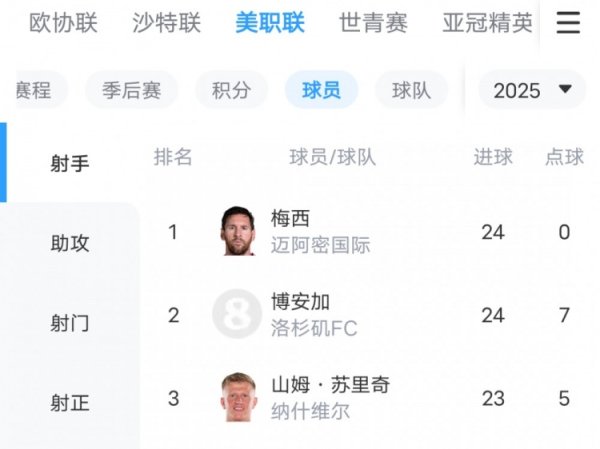The width and height of the screenshot is (600, 449).
Task: Click Sam Surridge's avatar photo
Action: click(238, 397)
